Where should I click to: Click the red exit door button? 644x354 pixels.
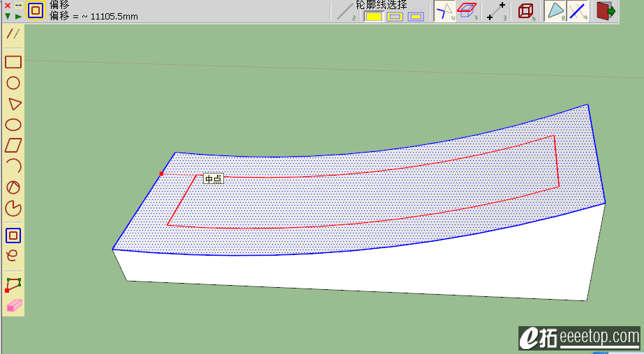[606, 11]
